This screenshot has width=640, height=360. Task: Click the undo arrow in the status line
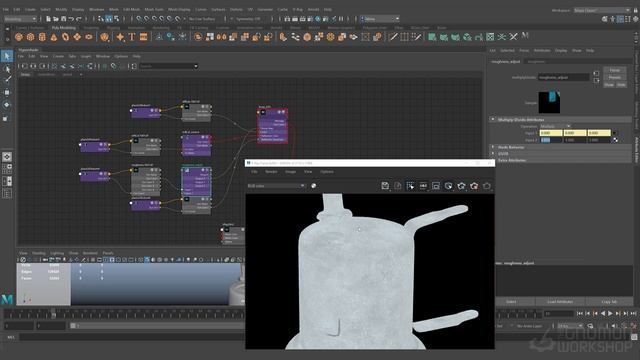pos(71,19)
